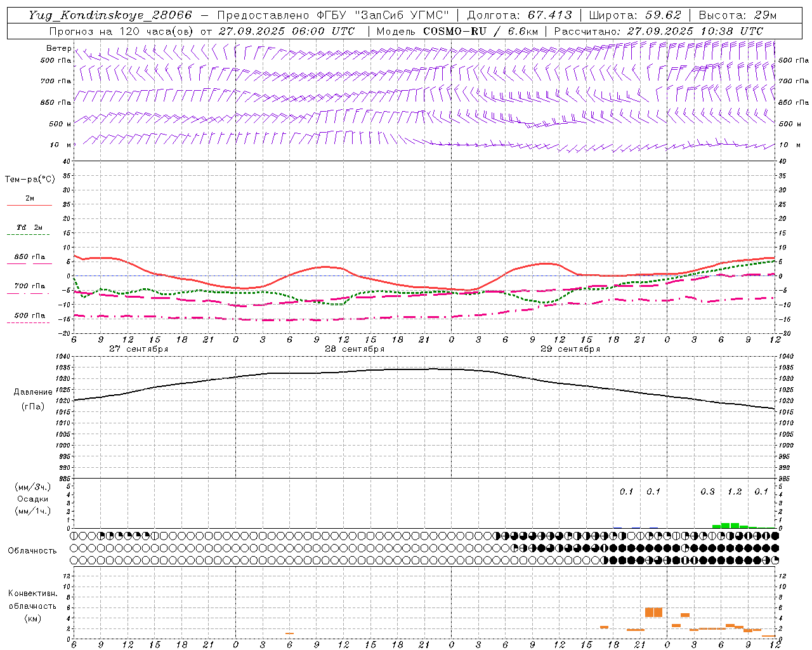Viewport: 812px width, 650px height.
Task: Select the Широта: 59.62 value
Action: click(x=635, y=15)
